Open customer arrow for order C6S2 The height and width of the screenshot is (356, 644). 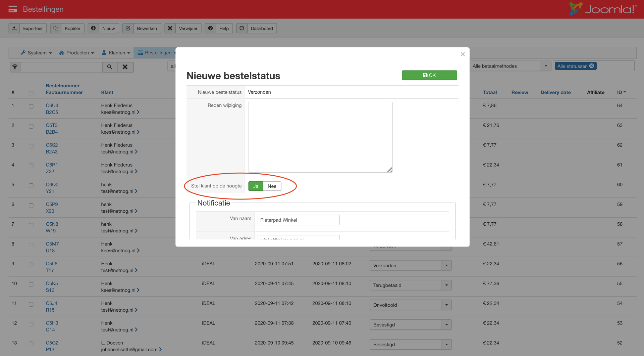tap(136, 151)
